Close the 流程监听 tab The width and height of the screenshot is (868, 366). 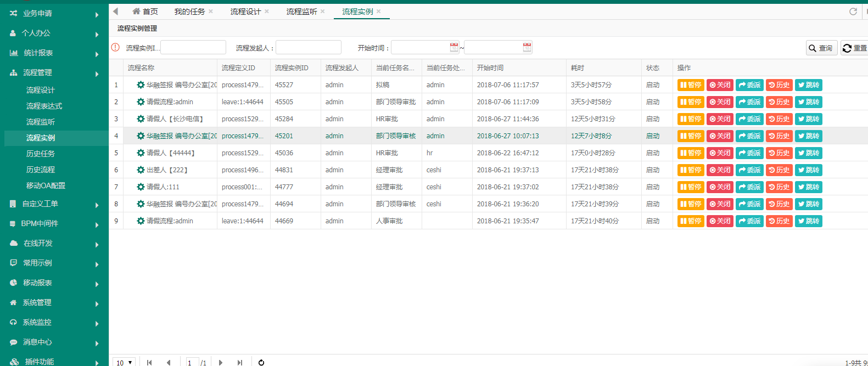click(x=323, y=11)
